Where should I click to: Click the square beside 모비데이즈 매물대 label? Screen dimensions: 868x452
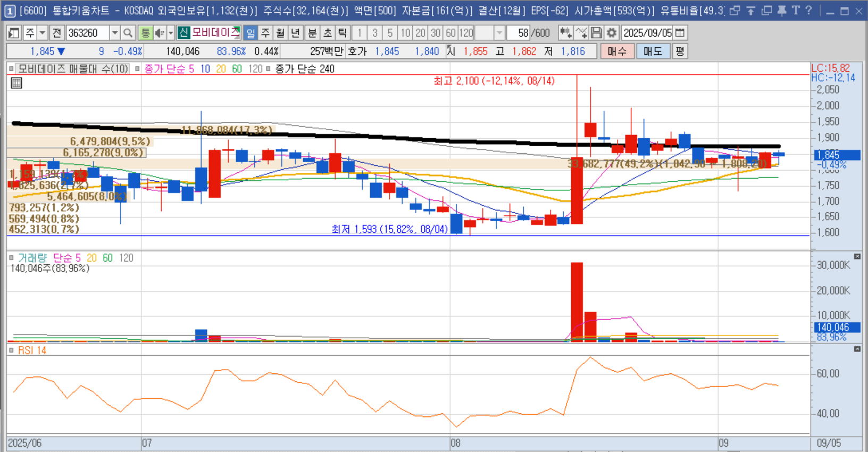pyautogui.click(x=11, y=69)
